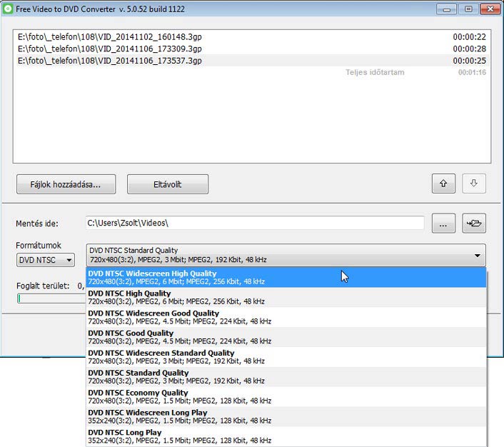
Task: Select file VID_20141106_173309.3gp
Action: 252,49
